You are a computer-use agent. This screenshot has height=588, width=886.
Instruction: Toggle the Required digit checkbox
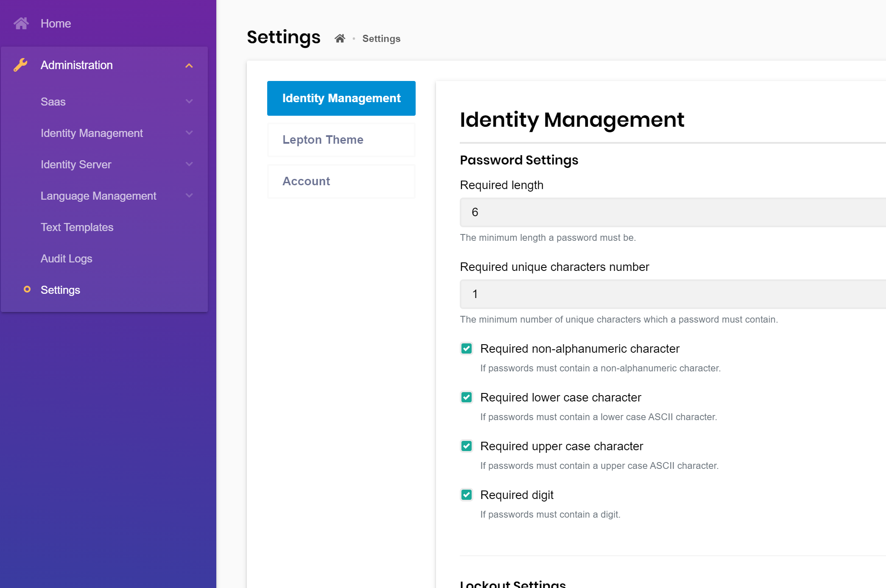click(467, 495)
